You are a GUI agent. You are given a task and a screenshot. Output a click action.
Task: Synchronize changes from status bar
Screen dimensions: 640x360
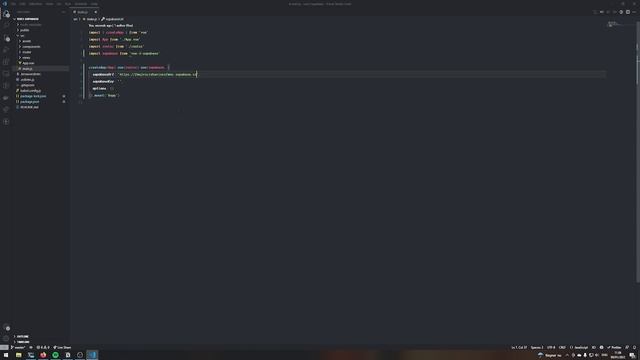(31, 348)
